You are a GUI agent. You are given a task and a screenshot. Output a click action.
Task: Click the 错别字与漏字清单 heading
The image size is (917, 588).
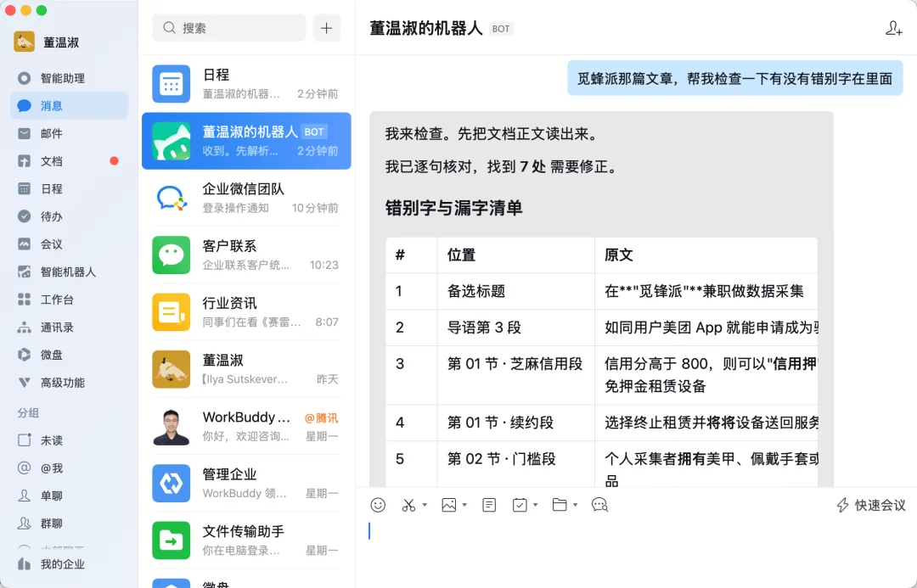pos(453,208)
